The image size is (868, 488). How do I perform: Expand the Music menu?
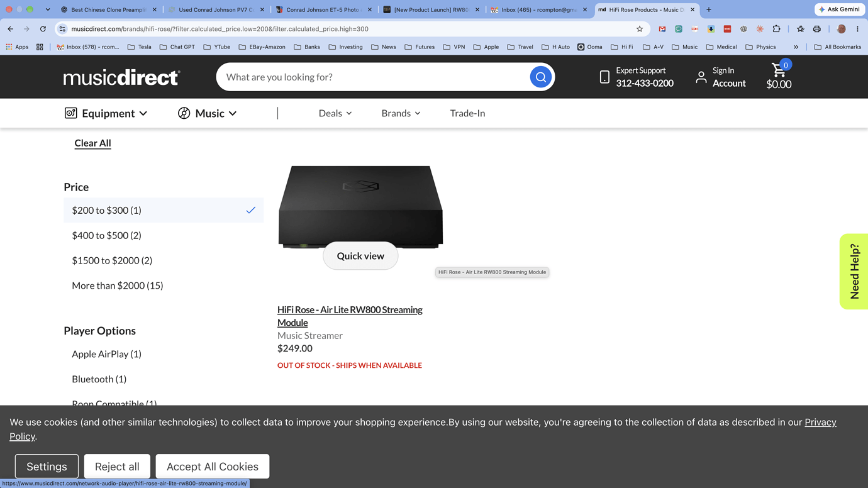(207, 113)
